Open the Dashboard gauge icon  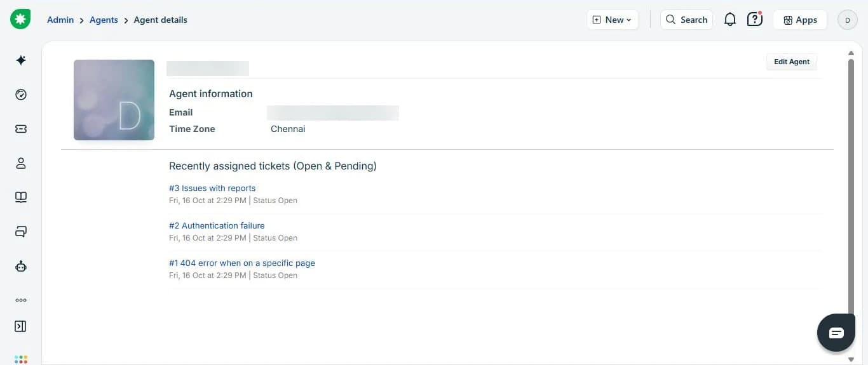click(21, 95)
